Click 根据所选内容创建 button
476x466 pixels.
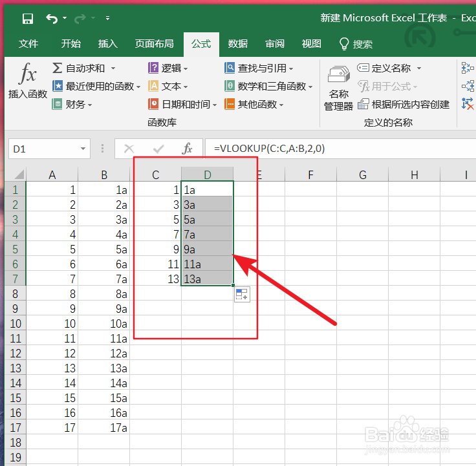coord(404,105)
